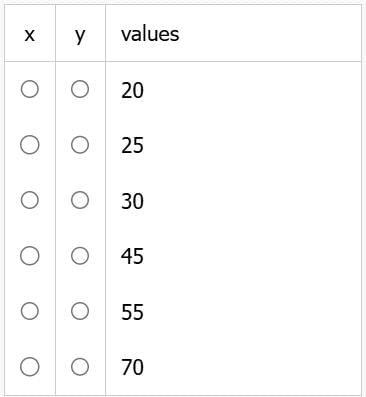366x397 pixels.
Task: Click the value 20 cell text
Action: 132,90
